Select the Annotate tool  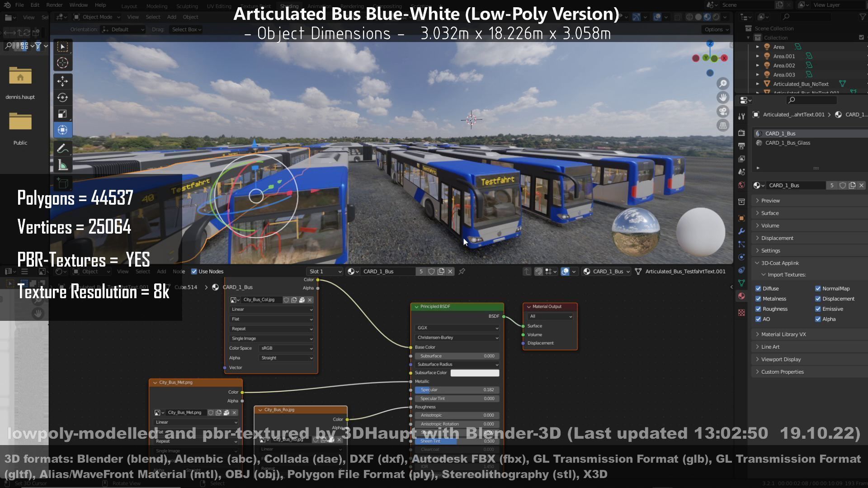(x=63, y=149)
